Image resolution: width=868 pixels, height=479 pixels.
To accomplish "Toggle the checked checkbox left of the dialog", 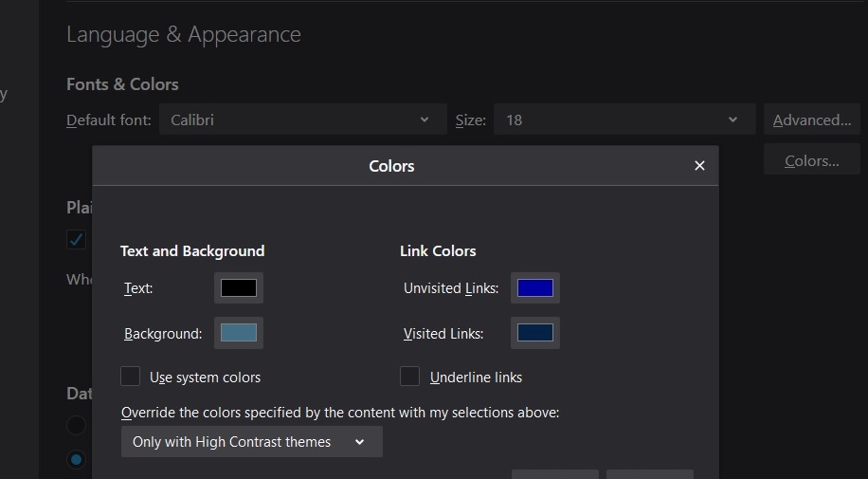I will click(77, 239).
